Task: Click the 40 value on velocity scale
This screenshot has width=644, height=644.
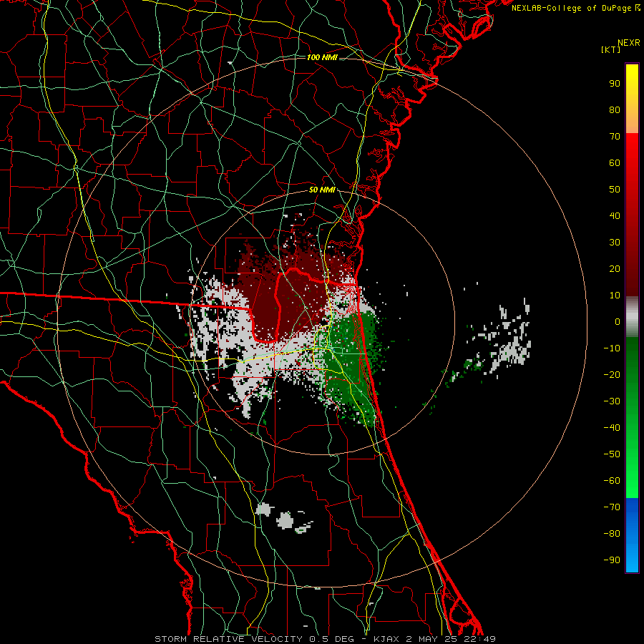Action: (615, 215)
